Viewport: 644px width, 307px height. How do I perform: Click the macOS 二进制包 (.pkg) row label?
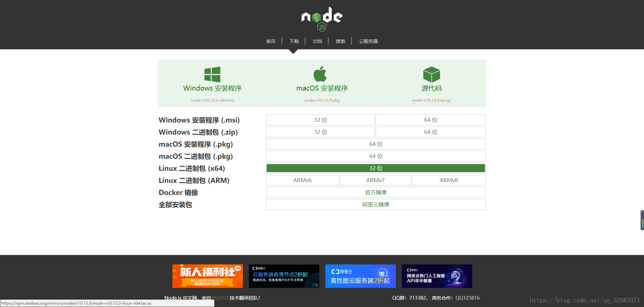pyautogui.click(x=196, y=156)
